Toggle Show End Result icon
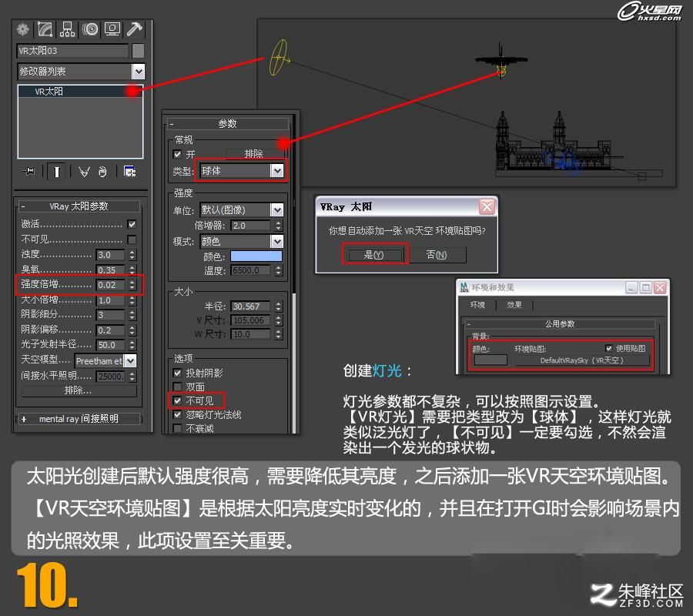The image size is (693, 616). click(x=56, y=172)
